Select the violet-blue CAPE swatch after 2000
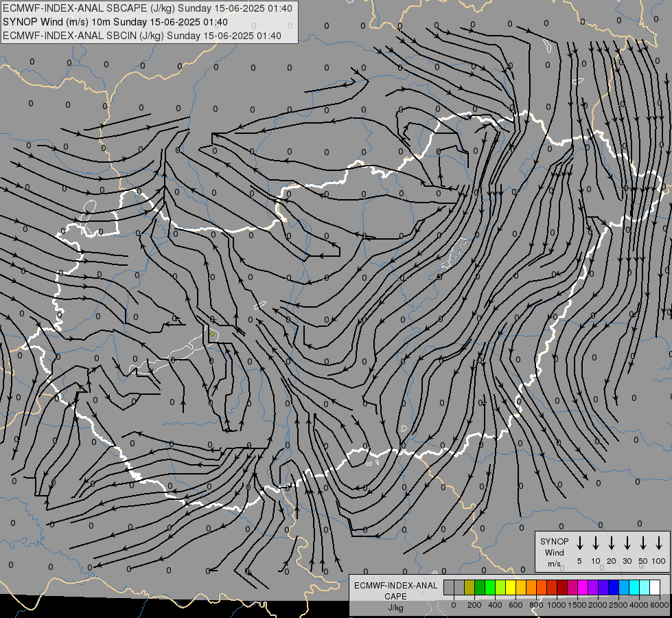Image resolution: width=672 pixels, height=618 pixels. pos(603,587)
